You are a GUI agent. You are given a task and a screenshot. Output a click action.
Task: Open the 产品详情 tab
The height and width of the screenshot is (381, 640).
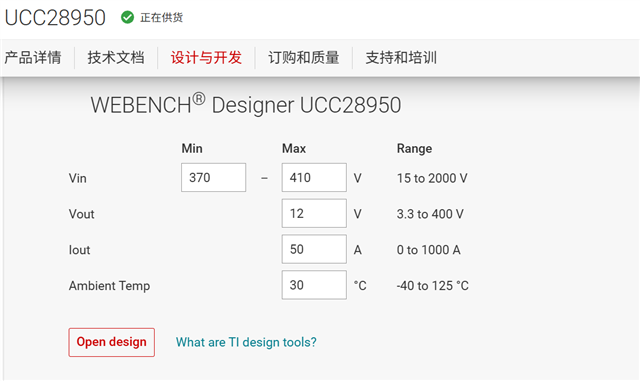pyautogui.click(x=33, y=58)
